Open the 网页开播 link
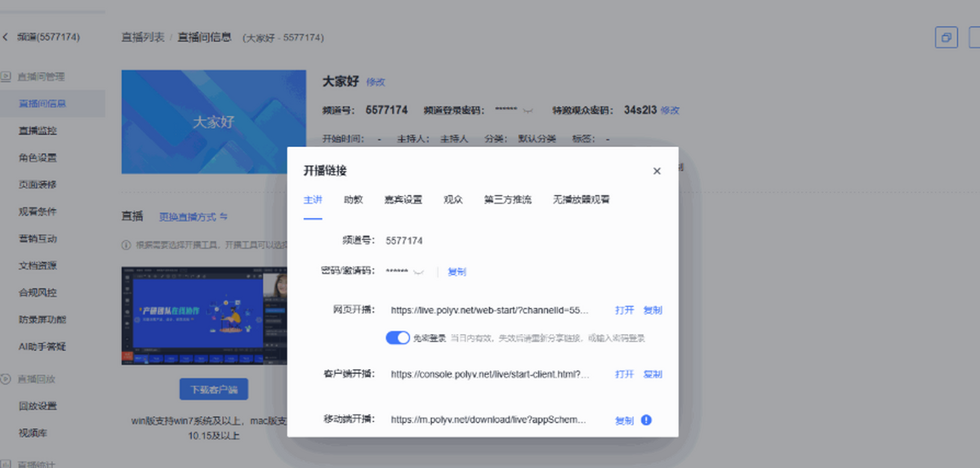The height and width of the screenshot is (468, 980). [x=624, y=310]
